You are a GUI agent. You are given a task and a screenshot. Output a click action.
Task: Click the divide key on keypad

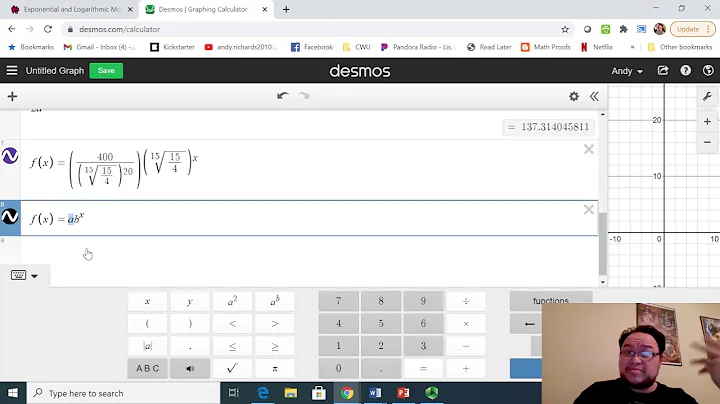click(x=466, y=302)
